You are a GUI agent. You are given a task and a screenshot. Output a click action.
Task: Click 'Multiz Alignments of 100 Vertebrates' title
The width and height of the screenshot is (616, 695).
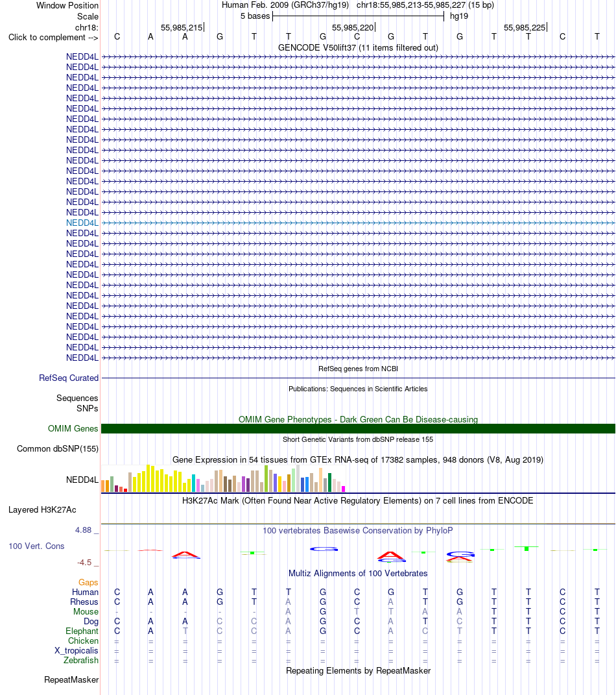(359, 573)
